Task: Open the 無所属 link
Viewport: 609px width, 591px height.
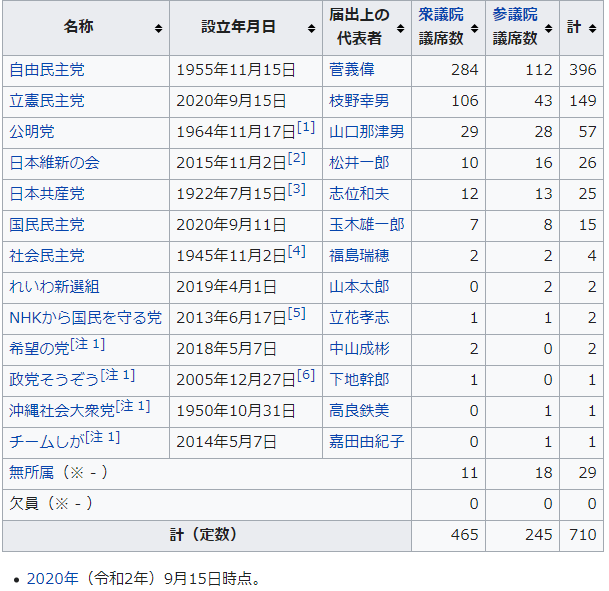Action: (31, 473)
